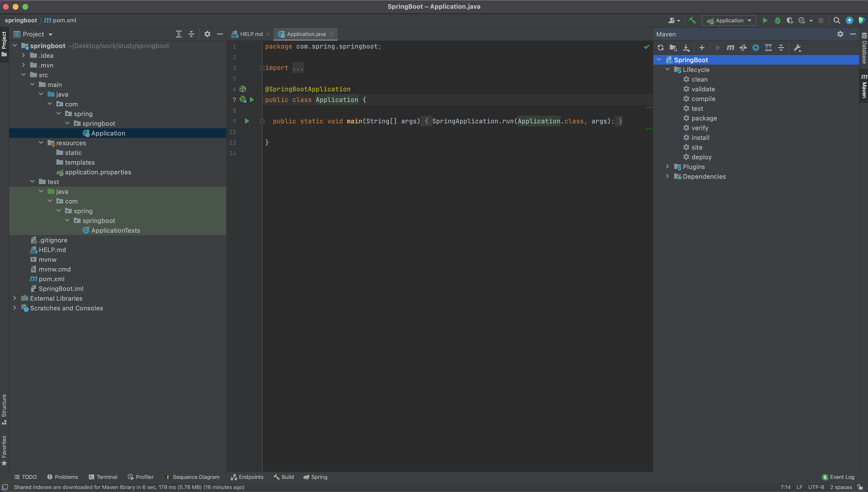The image size is (868, 492).
Task: Click the green Run Application button
Action: coord(765,20)
